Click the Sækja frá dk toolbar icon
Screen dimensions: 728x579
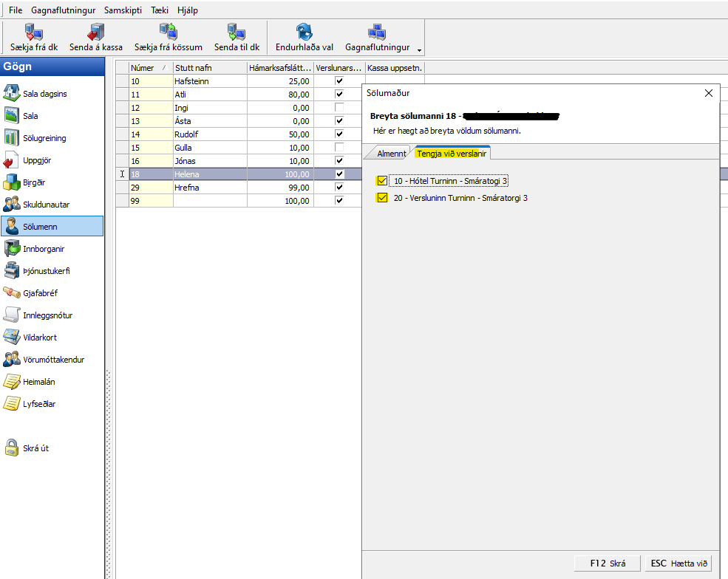click(34, 32)
